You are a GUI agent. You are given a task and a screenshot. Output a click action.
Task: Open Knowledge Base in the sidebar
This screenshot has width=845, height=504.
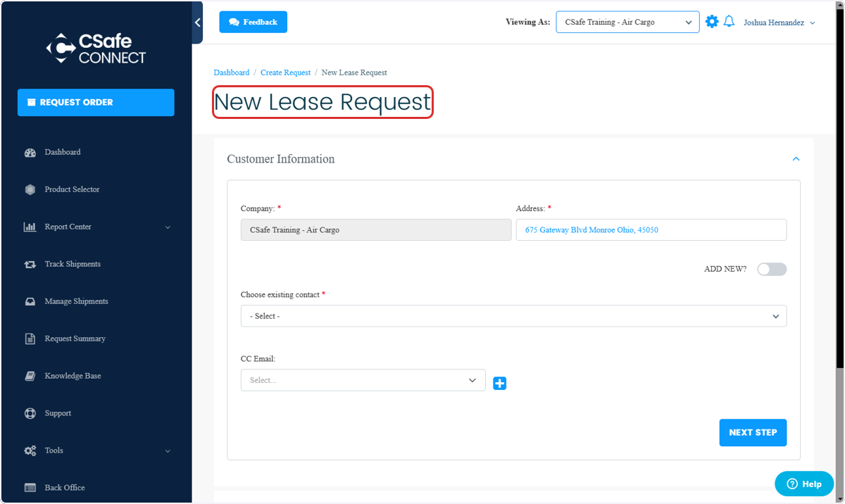click(x=73, y=376)
